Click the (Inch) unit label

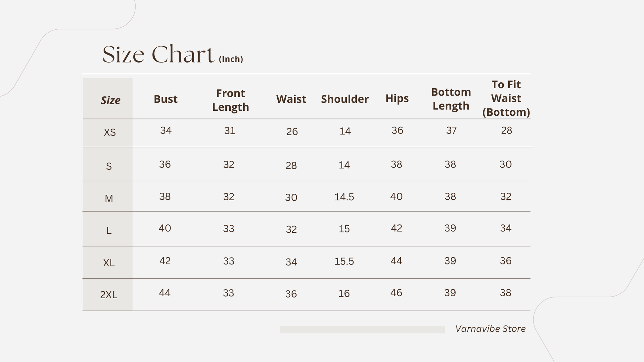[x=231, y=59]
